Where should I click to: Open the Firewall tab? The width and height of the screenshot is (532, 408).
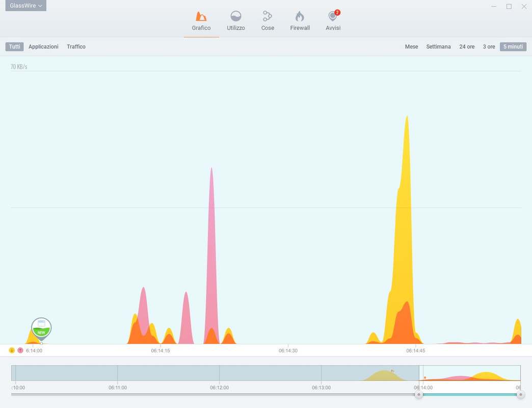click(300, 21)
